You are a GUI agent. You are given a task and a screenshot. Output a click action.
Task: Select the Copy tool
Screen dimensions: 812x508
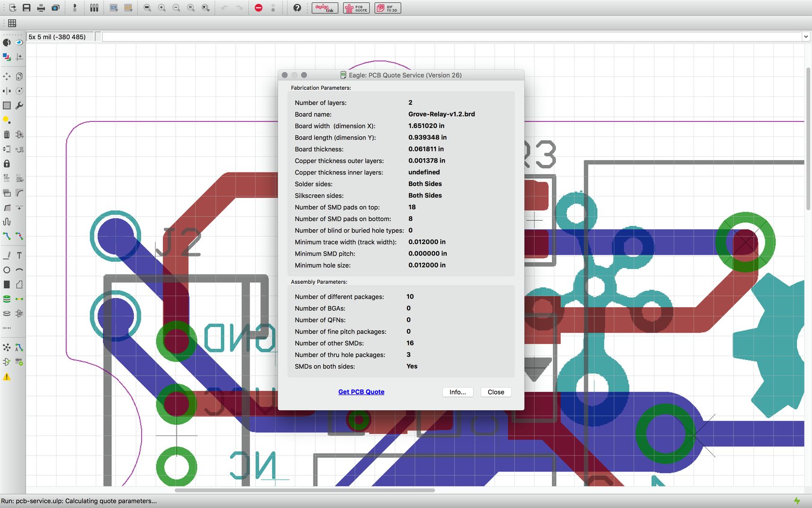tap(19, 77)
